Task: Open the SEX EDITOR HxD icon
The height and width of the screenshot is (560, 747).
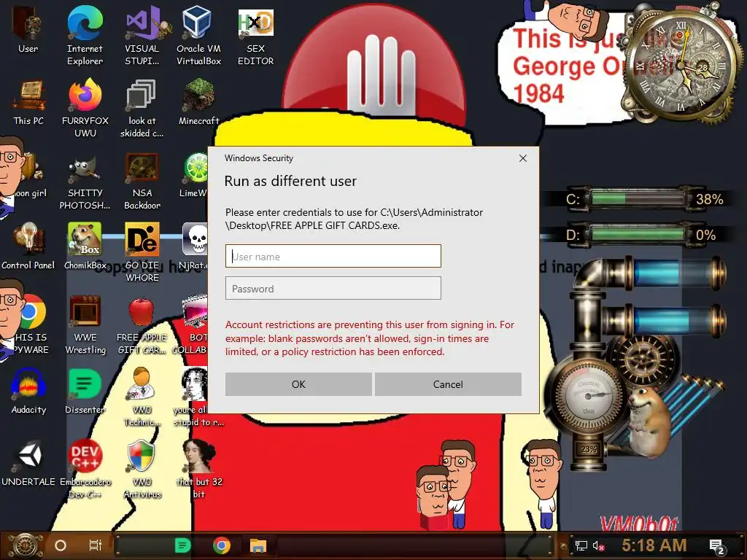Action: click(255, 36)
